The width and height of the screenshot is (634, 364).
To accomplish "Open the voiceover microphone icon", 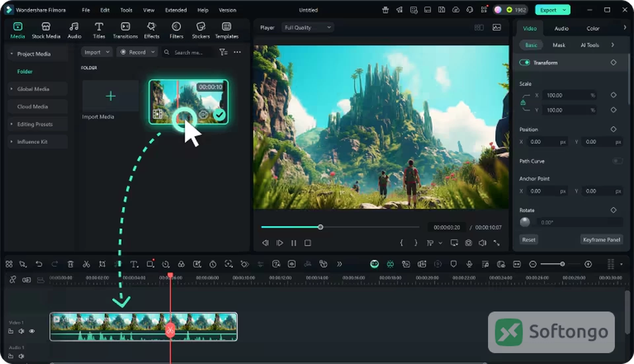I will [469, 264].
